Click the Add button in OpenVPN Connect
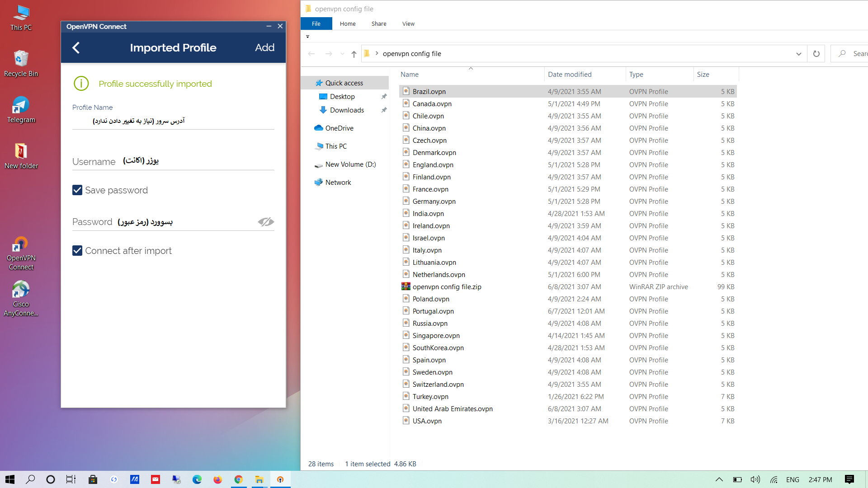Viewport: 868px width, 488px height. (264, 47)
